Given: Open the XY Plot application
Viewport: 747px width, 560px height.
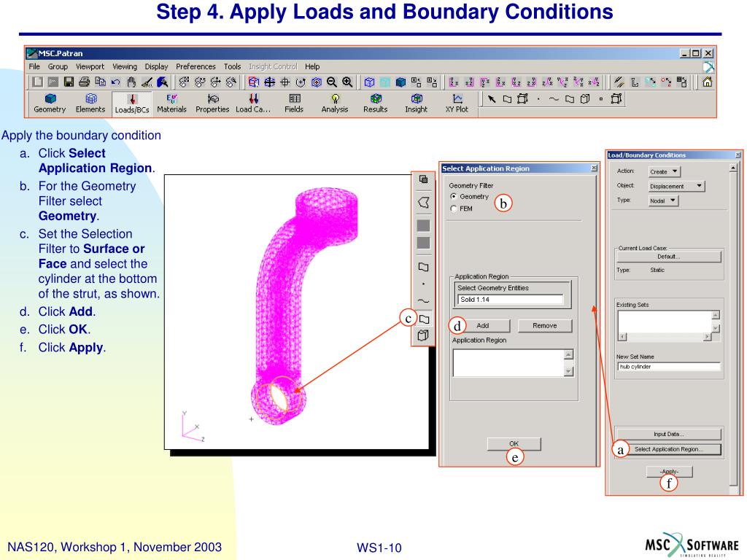Looking at the screenshot, I should [x=457, y=104].
